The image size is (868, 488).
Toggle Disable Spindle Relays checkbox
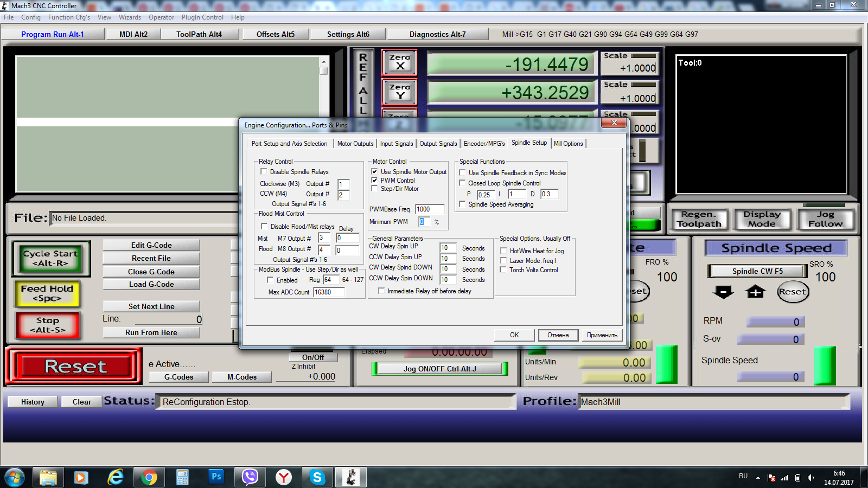pos(264,172)
